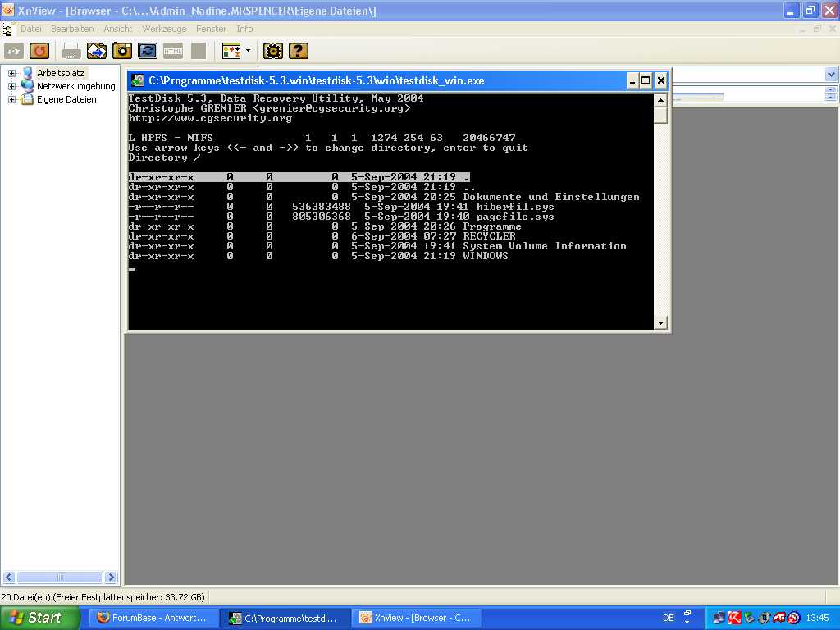840x630 pixels.
Task: Open the Ansicht menu
Action: pos(118,29)
